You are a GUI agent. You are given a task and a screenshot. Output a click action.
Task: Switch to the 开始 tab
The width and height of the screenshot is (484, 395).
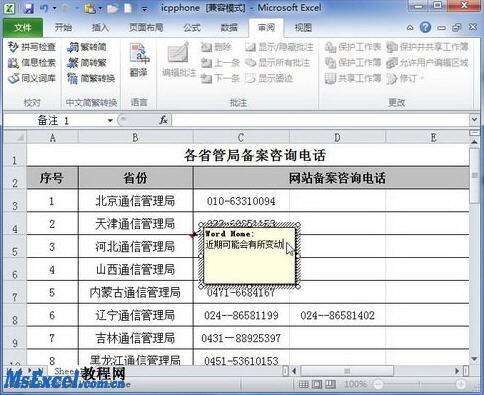(63, 27)
